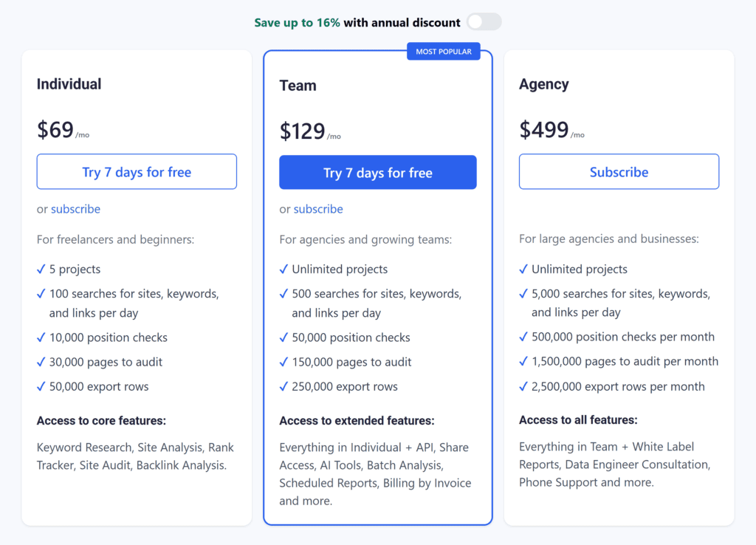Viewport: 756px width, 545px height.
Task: Click the MOST POPULAR badge
Action: click(x=443, y=52)
